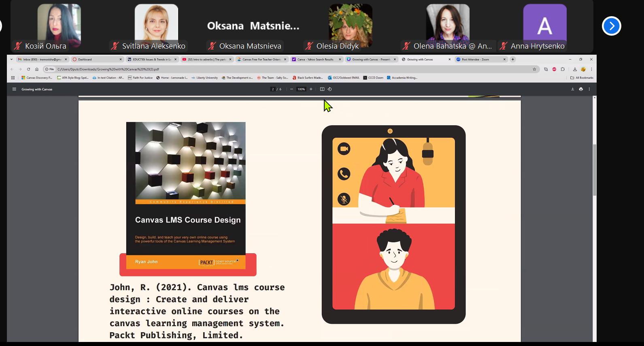
Task: Open the Chrome profile avatar
Action: (x=583, y=69)
